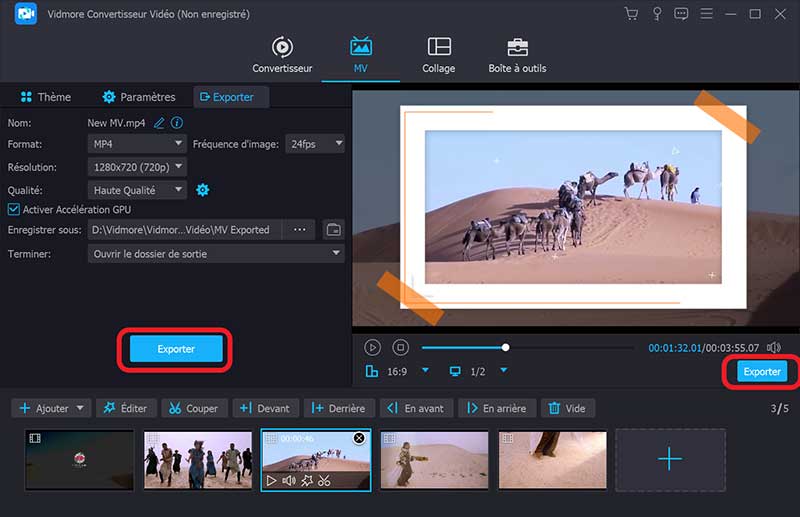Click the plus tile to add a clip
The image size is (800, 517).
(x=670, y=459)
